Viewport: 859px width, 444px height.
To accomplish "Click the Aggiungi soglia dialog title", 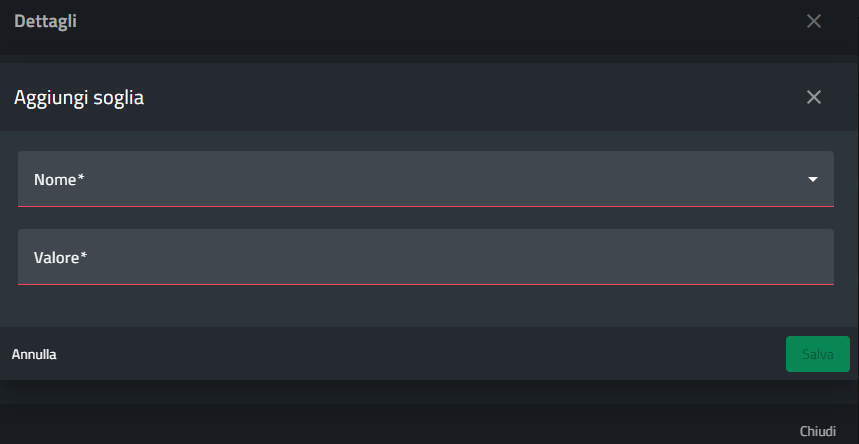I will [79, 98].
